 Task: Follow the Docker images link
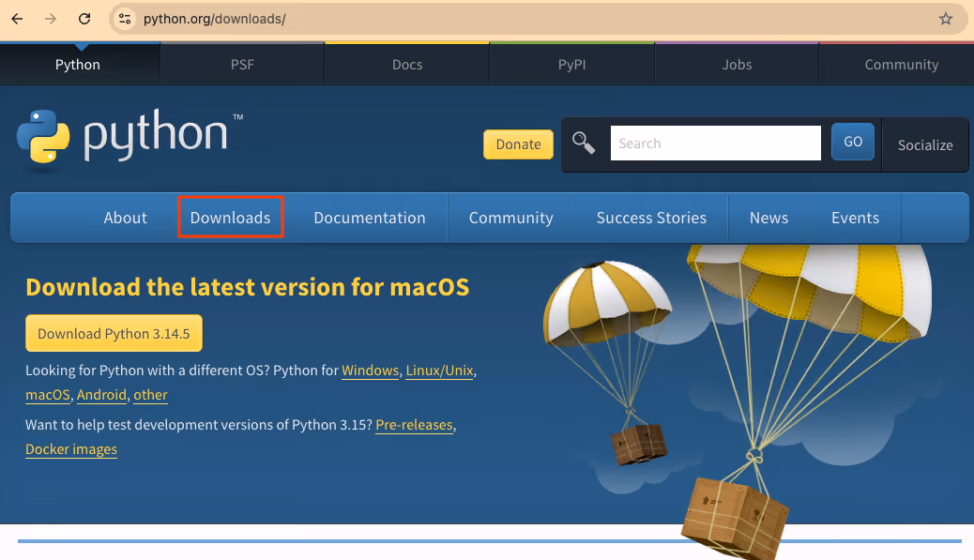point(71,449)
